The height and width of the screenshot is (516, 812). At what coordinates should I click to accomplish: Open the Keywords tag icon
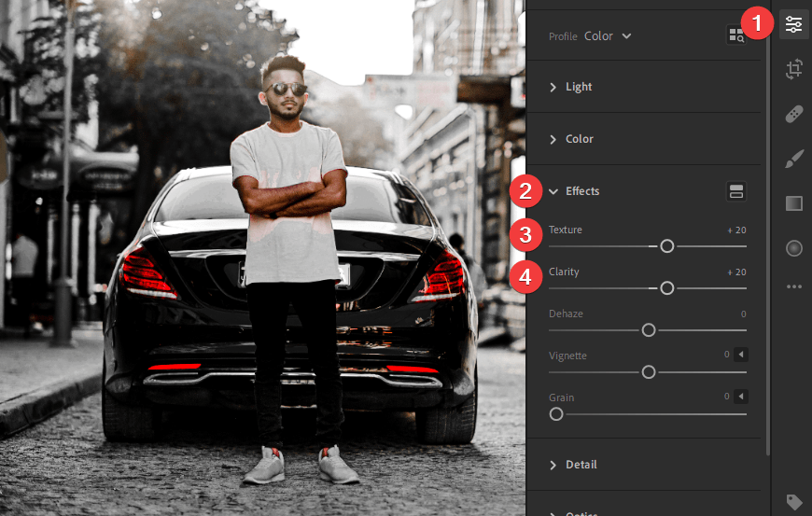[x=794, y=501]
